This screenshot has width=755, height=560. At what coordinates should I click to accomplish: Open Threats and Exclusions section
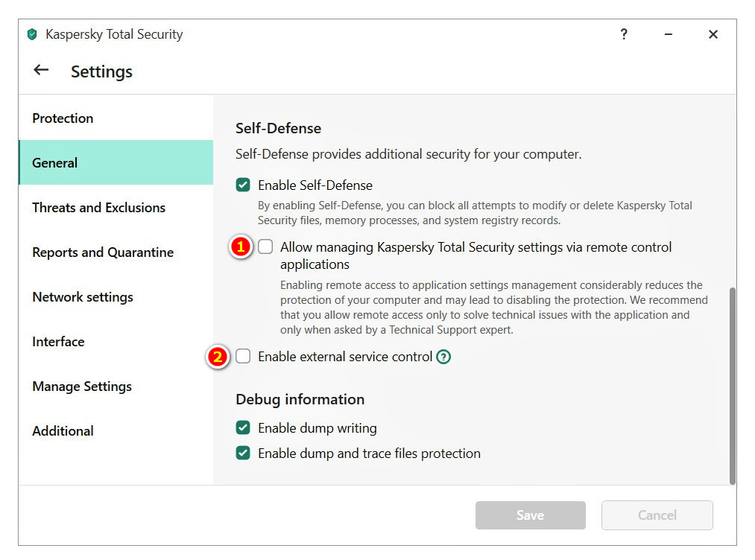[x=116, y=207]
